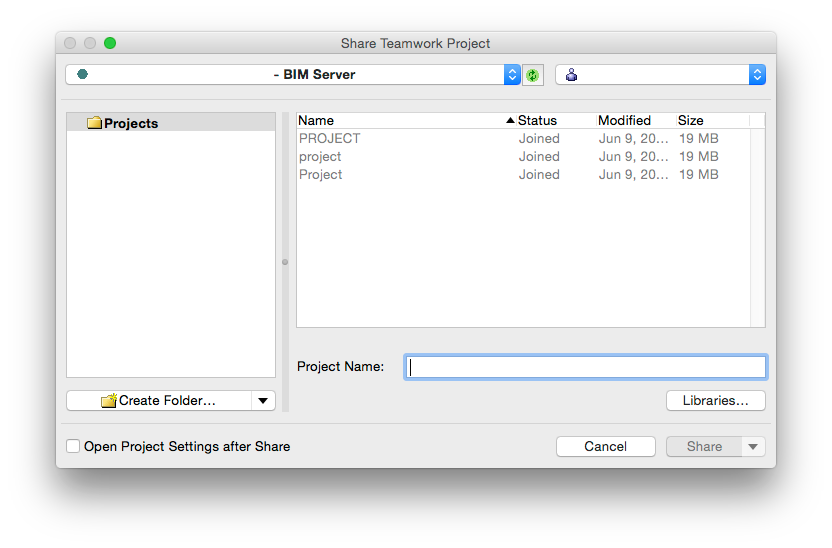This screenshot has height=548, width=832.
Task: Enable Open Project Settings after Share
Action: click(x=73, y=446)
